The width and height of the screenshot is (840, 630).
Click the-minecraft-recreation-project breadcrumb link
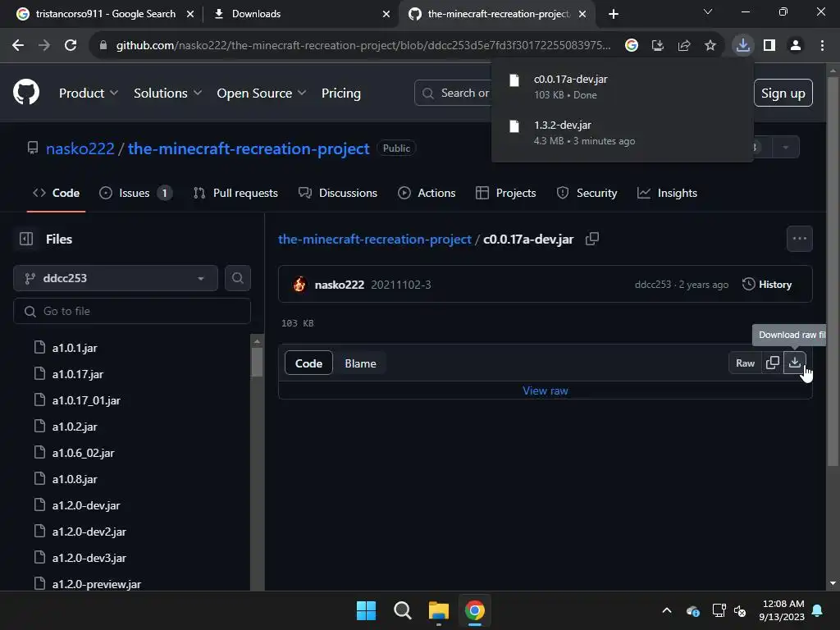374,239
